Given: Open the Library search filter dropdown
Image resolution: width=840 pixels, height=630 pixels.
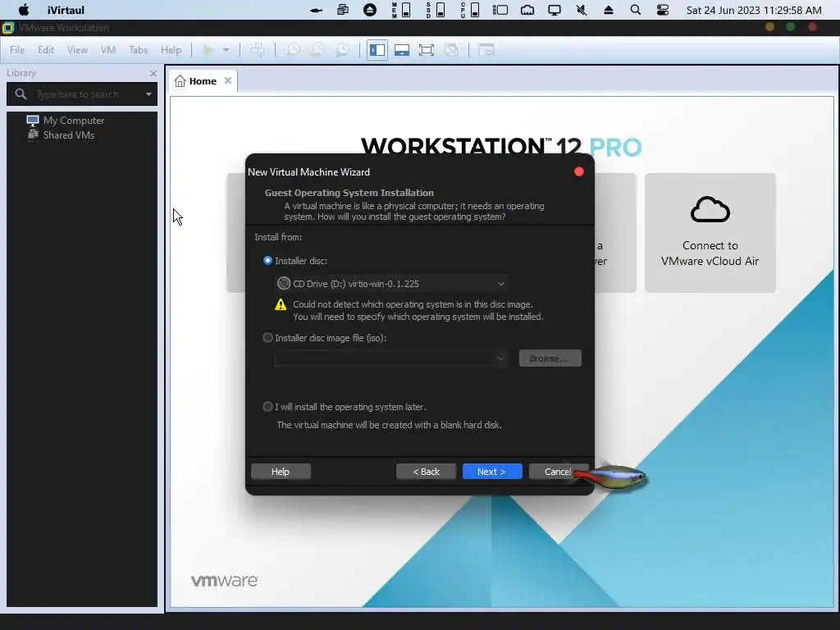Looking at the screenshot, I should coord(148,94).
